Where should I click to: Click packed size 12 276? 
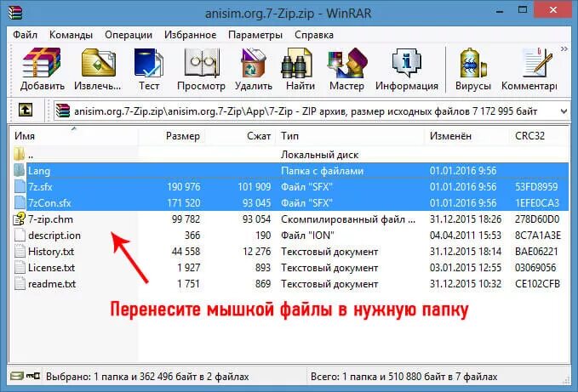tap(256, 252)
